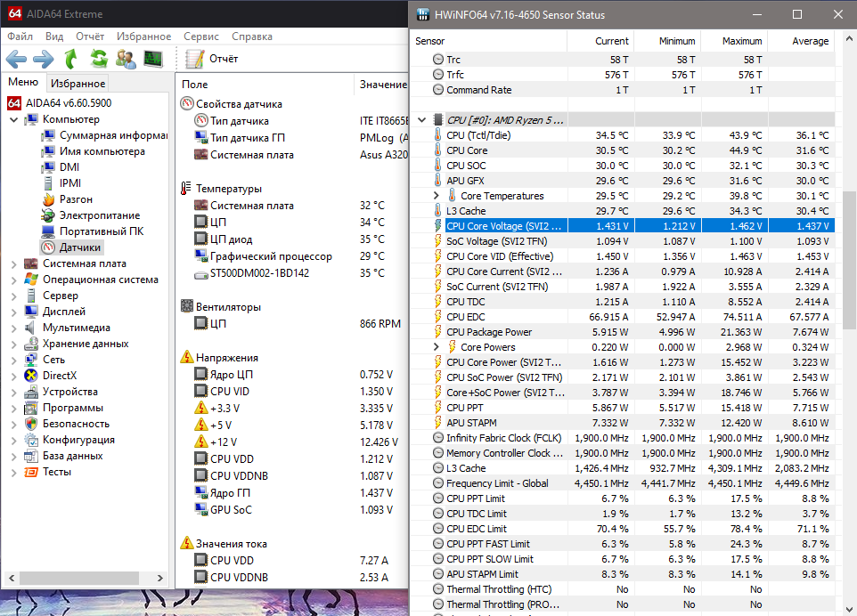Click the AIDA64 tree horizontal scrollbar left arrow
The width and height of the screenshot is (857, 616).
(x=11, y=577)
